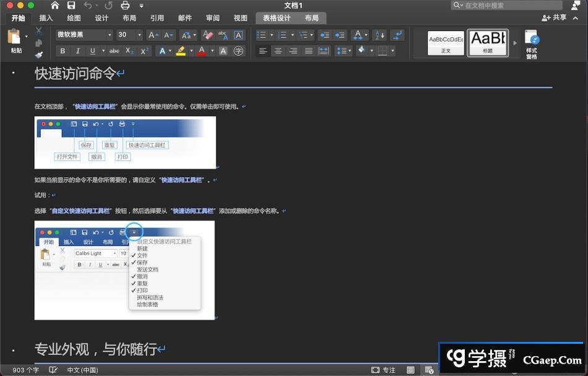The image size is (588, 376).
Task: Apply the yellow text highlight color
Action: [x=181, y=51]
